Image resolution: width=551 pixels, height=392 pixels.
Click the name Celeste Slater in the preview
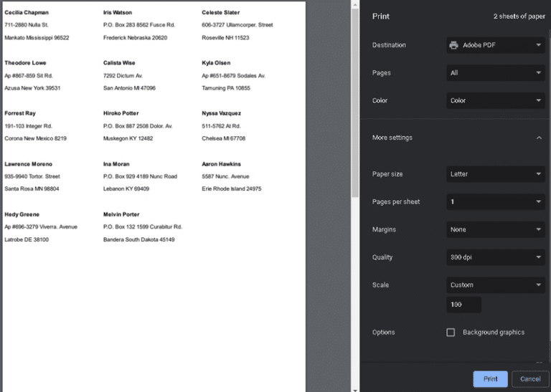click(x=221, y=13)
